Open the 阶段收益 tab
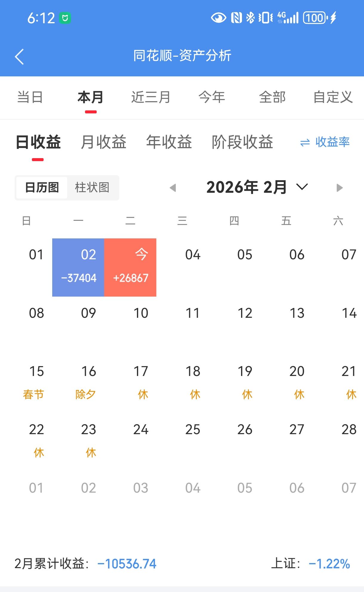Screen dimensions: 364x592 pos(242,142)
